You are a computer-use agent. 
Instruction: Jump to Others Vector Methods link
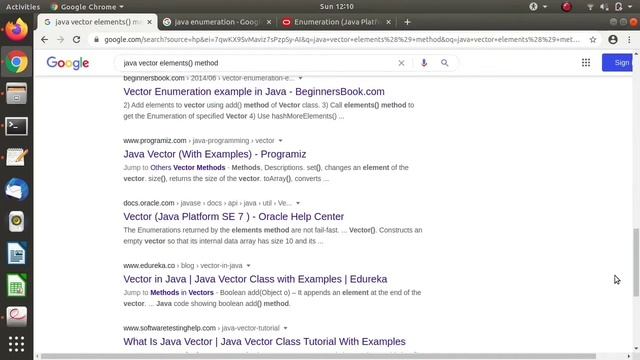point(188,167)
